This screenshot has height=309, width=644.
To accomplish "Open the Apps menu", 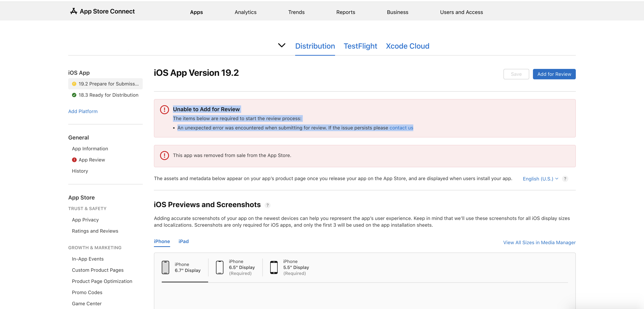I will pos(197,12).
